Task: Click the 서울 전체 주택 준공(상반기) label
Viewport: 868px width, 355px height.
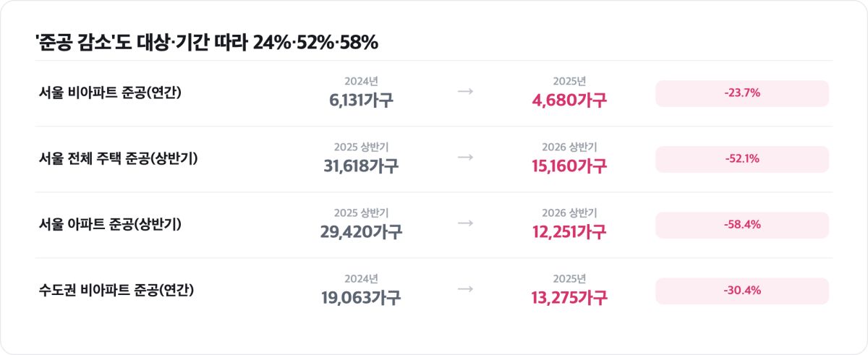Action: click(119, 159)
